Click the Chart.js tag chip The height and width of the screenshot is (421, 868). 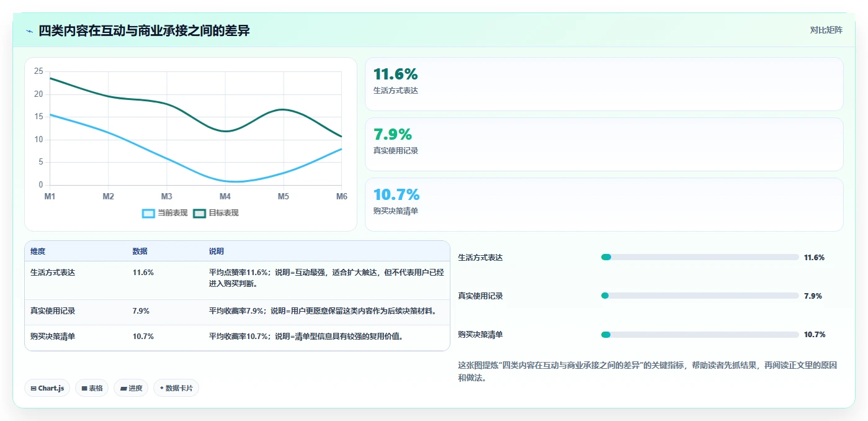click(x=47, y=388)
